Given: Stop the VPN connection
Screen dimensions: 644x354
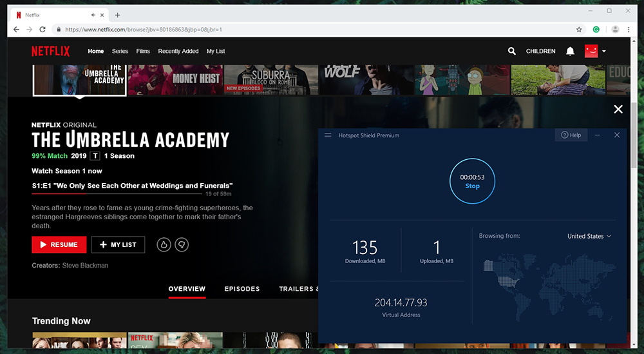Looking at the screenshot, I should [472, 181].
